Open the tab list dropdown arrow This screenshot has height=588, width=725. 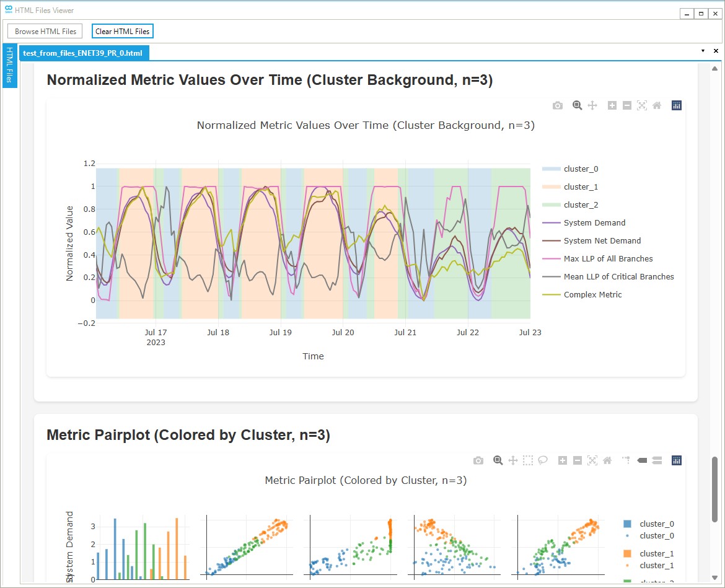coord(703,51)
